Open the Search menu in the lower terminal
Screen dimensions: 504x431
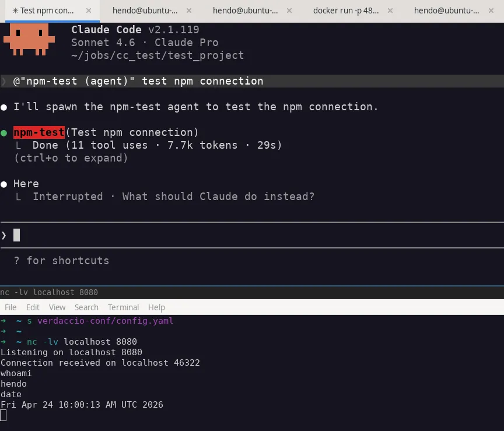[x=86, y=307]
